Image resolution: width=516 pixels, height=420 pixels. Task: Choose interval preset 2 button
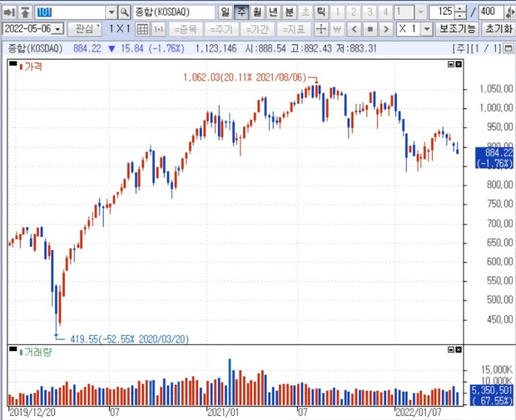click(353, 12)
